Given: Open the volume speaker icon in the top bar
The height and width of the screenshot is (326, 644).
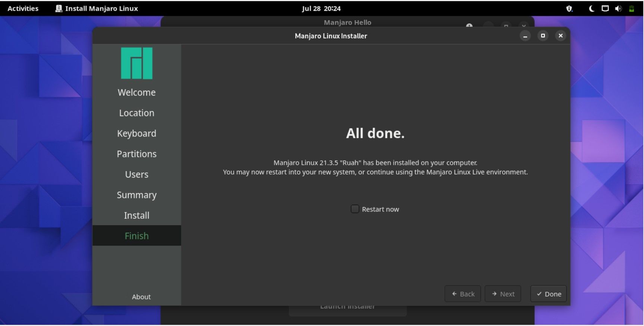Looking at the screenshot, I should point(618,9).
